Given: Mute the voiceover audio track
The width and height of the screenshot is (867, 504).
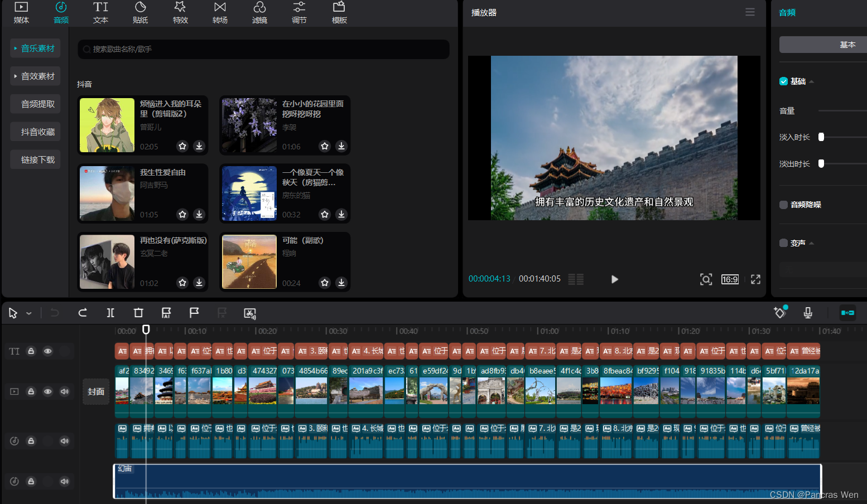Looking at the screenshot, I should tap(65, 441).
